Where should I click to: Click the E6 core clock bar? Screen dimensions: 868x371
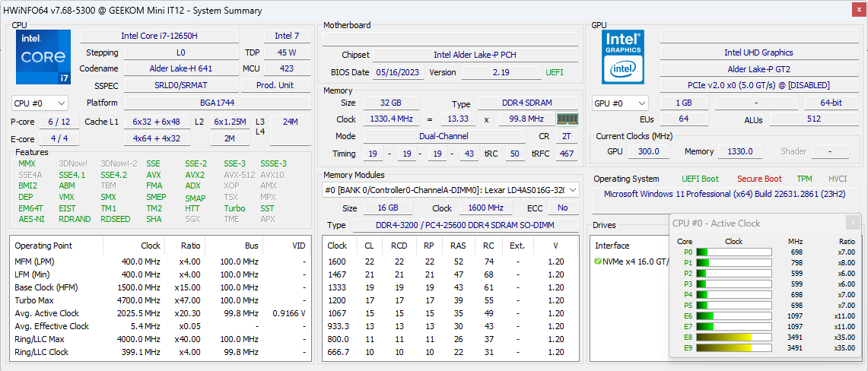click(733, 316)
